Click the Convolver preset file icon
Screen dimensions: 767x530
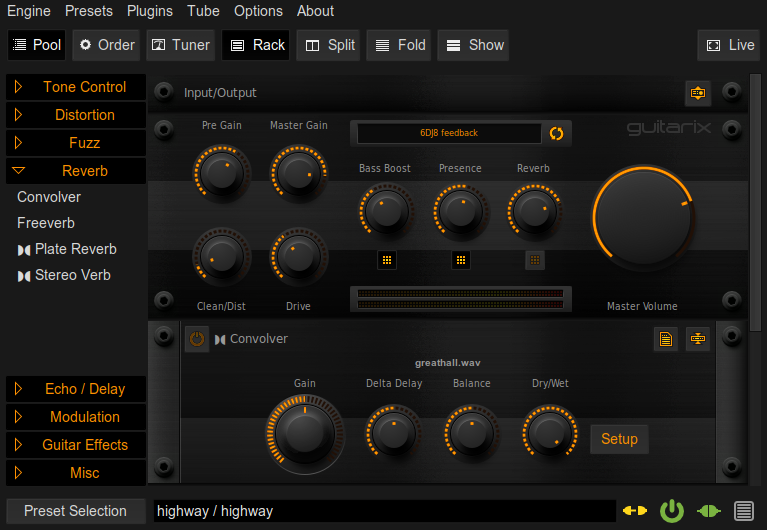[x=666, y=340]
